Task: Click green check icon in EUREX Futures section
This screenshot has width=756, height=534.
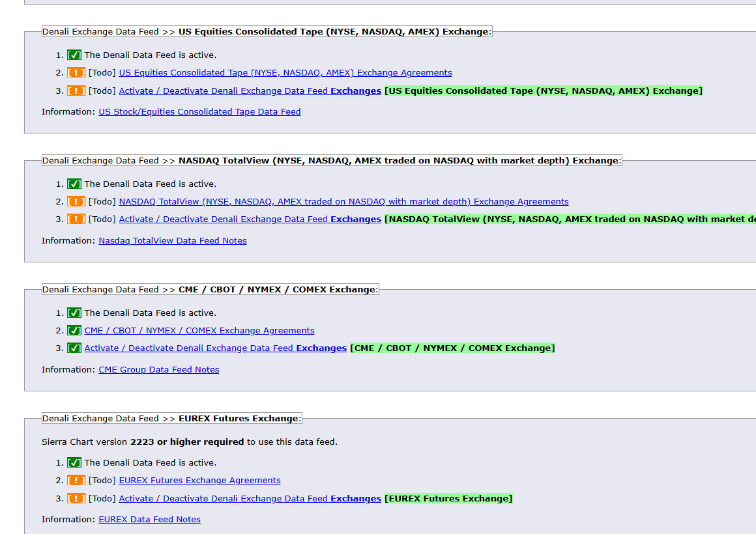Action: pyautogui.click(x=74, y=462)
